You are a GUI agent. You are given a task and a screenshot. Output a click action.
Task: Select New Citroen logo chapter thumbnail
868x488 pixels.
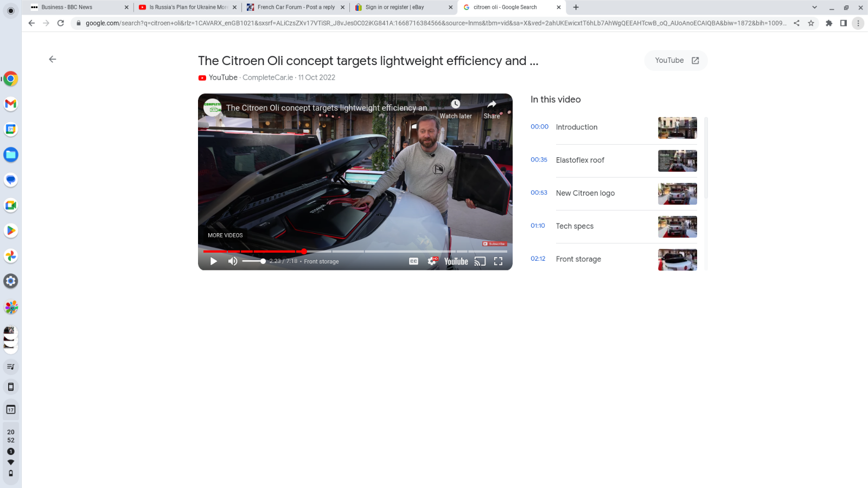pos(678,194)
